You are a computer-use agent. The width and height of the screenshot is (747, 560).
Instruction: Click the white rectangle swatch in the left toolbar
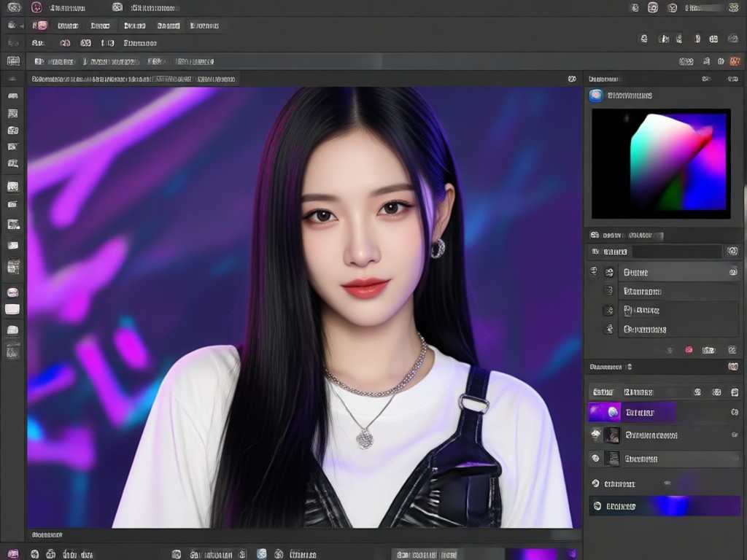[x=12, y=309]
